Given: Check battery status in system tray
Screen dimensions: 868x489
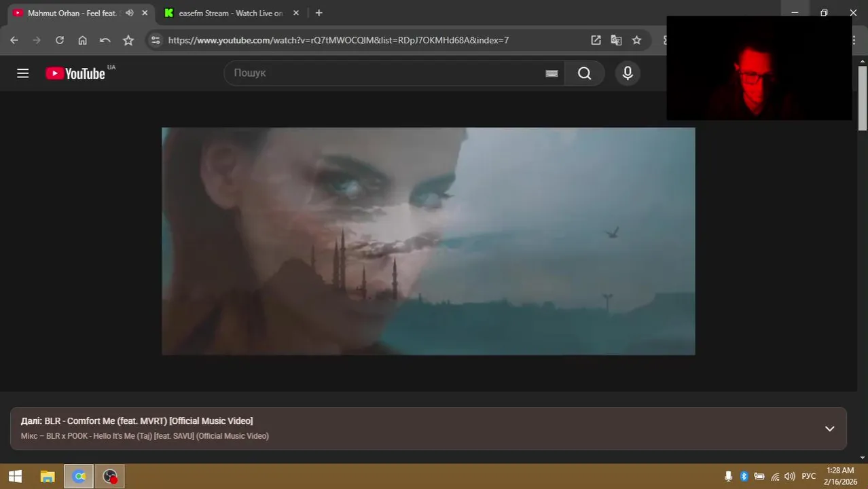Looking at the screenshot, I should click(759, 477).
